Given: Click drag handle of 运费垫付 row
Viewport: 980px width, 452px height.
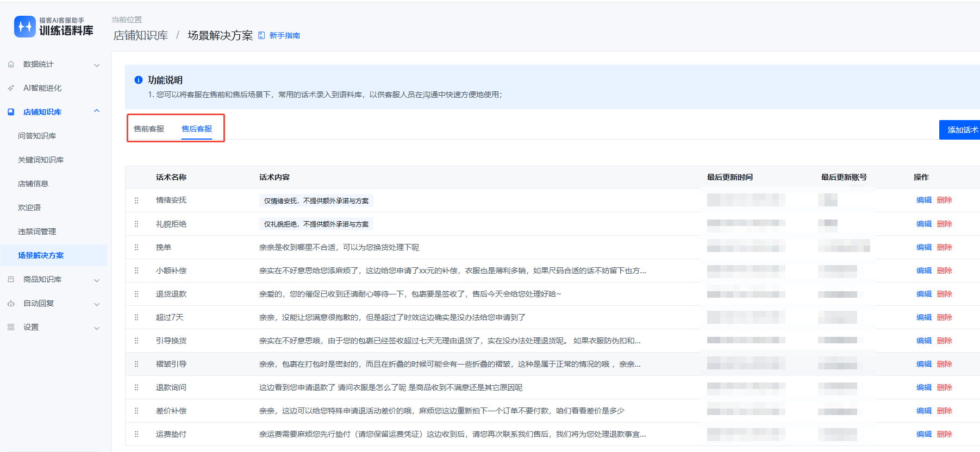Looking at the screenshot, I should (x=136, y=434).
